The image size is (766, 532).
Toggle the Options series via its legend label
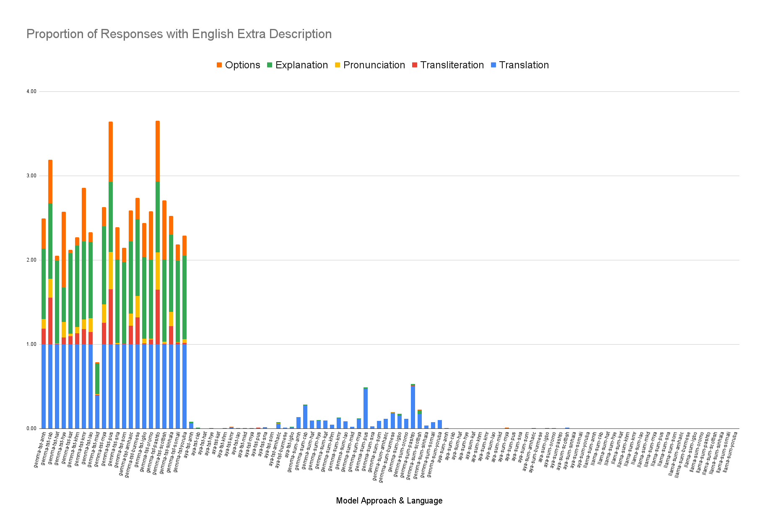242,65
